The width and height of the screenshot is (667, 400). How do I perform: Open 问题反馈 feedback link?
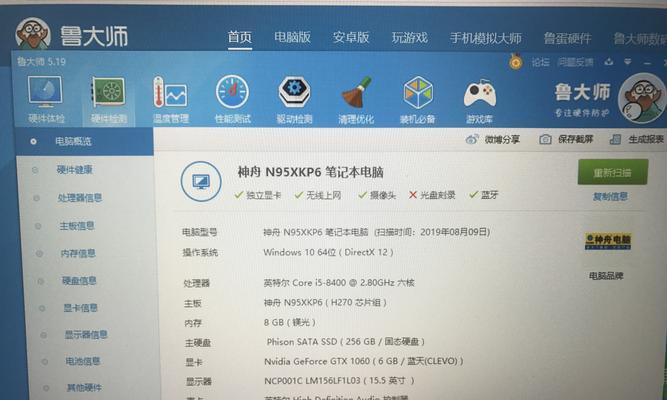coord(576,63)
